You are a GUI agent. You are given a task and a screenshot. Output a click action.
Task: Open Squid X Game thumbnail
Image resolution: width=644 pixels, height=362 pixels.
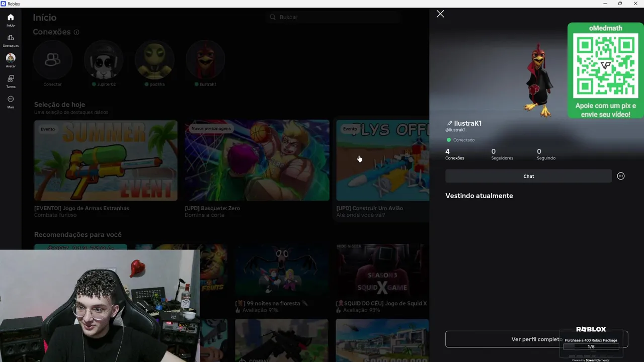point(382,271)
